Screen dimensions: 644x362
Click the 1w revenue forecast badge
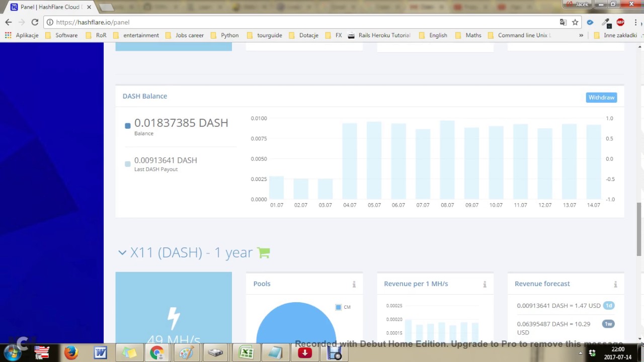pyautogui.click(x=608, y=324)
